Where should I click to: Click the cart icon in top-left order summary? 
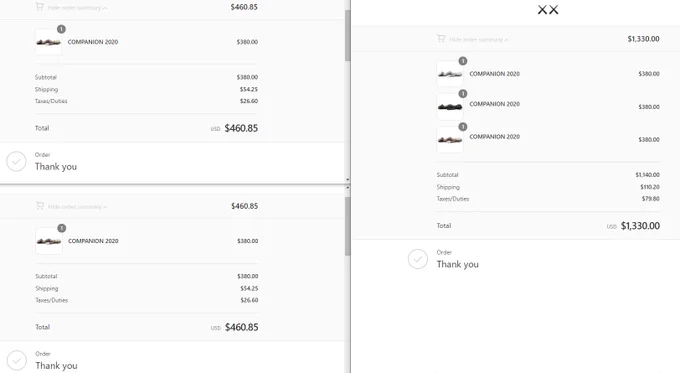pyautogui.click(x=39, y=7)
